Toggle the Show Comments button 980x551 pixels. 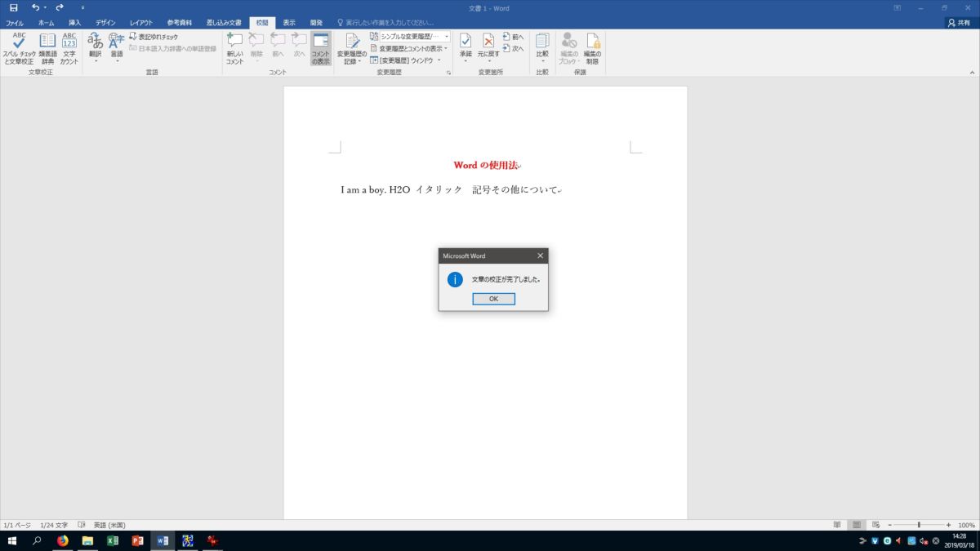[321, 48]
